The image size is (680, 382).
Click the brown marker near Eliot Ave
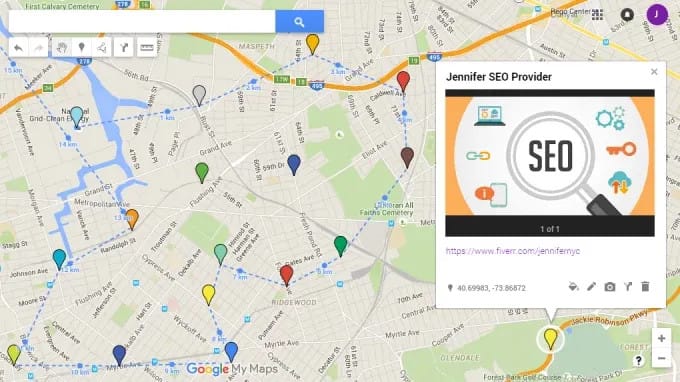tap(407, 157)
